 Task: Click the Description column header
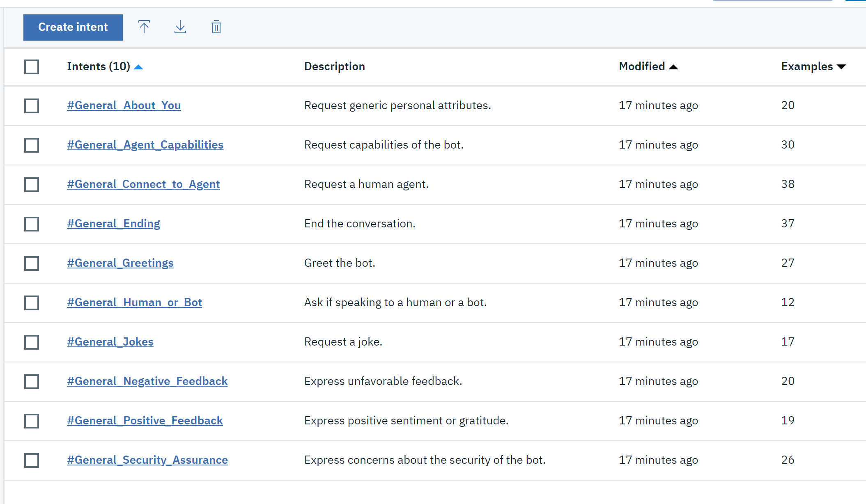(x=334, y=66)
